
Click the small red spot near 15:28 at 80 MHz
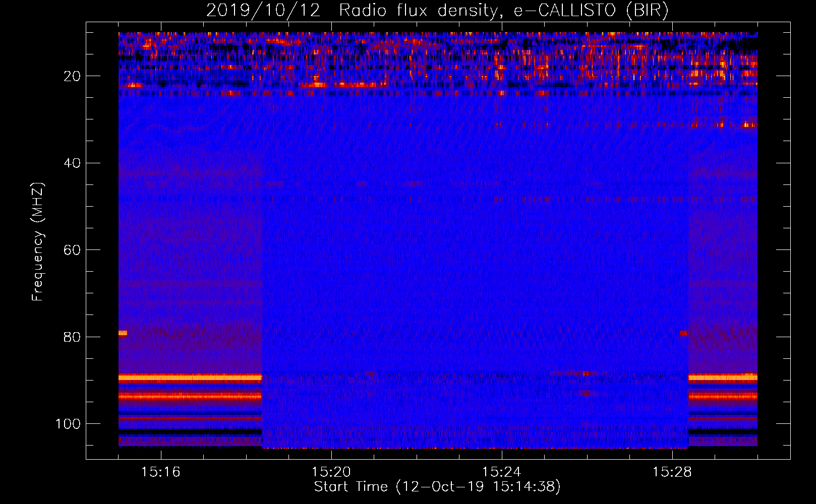(x=683, y=333)
